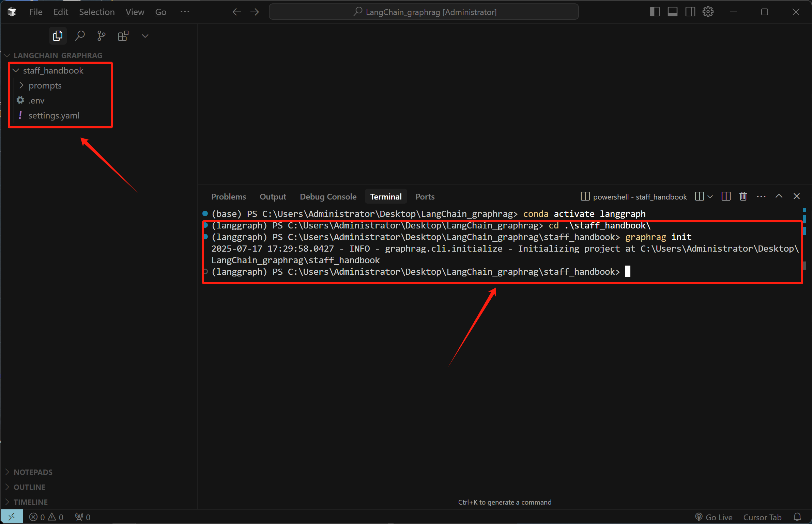Go forward with the right arrow
812x524 pixels.
click(255, 12)
